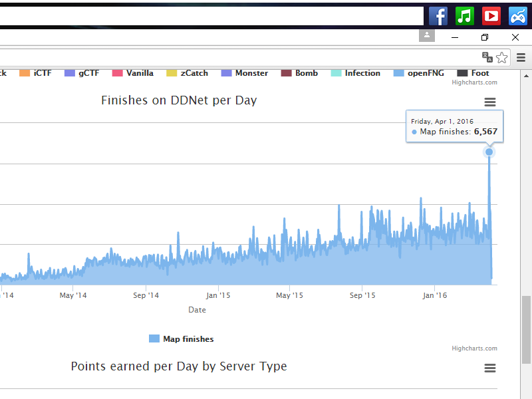Bookmark this page with the star icon
Image resolution: width=532 pixels, height=399 pixels.
pyautogui.click(x=502, y=57)
